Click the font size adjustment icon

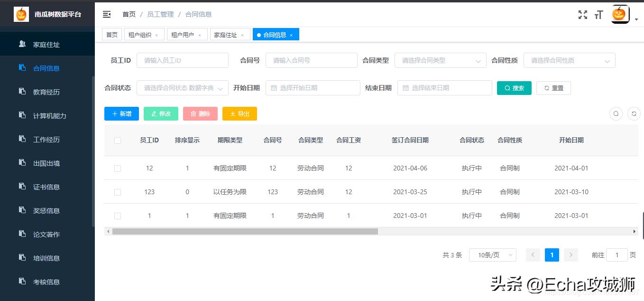point(598,15)
